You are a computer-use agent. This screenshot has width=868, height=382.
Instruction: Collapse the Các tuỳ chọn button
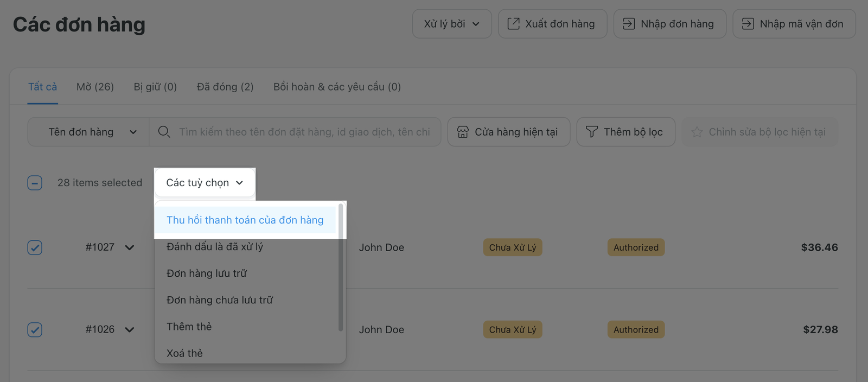[x=205, y=183]
